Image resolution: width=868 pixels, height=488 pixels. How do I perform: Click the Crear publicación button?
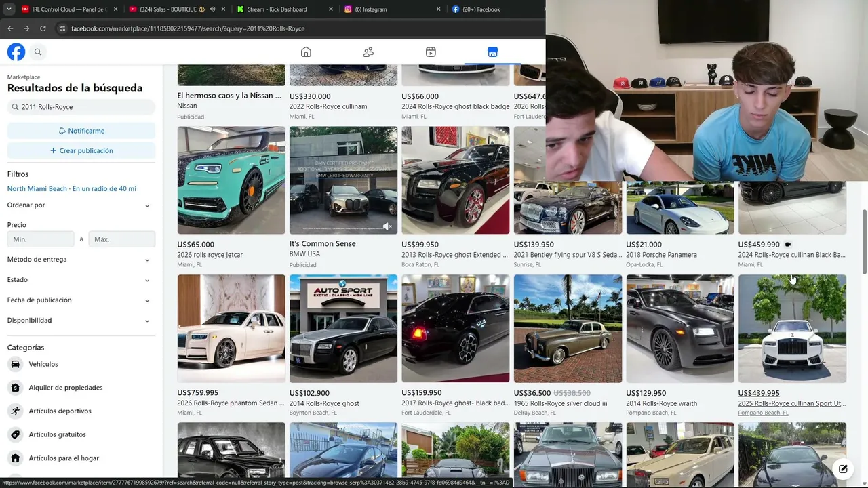81,150
